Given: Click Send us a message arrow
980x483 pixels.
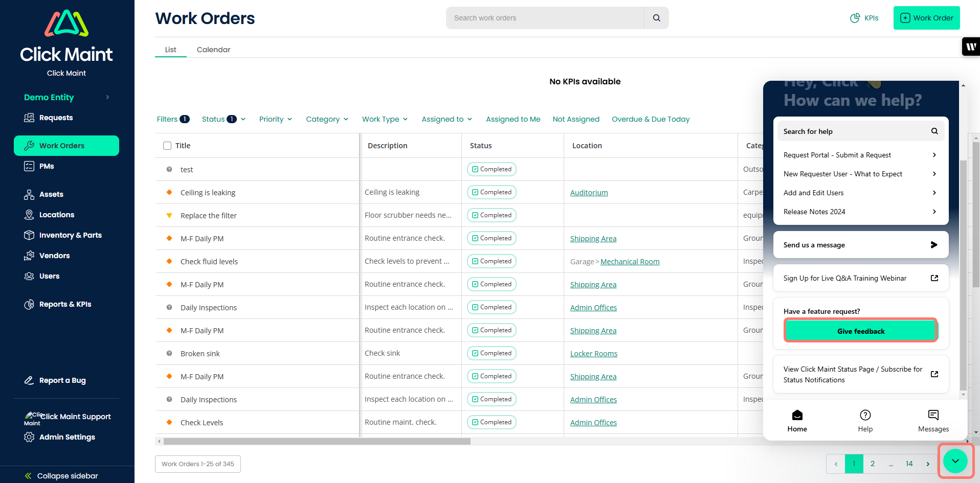Looking at the screenshot, I should tap(934, 245).
